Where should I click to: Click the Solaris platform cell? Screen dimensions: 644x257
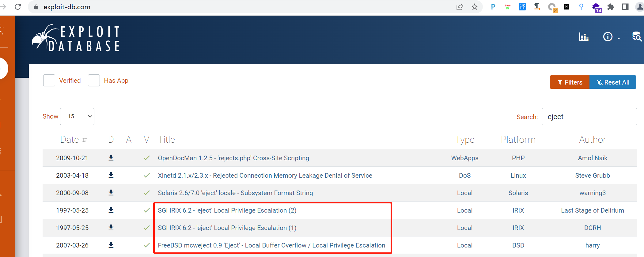point(518,193)
